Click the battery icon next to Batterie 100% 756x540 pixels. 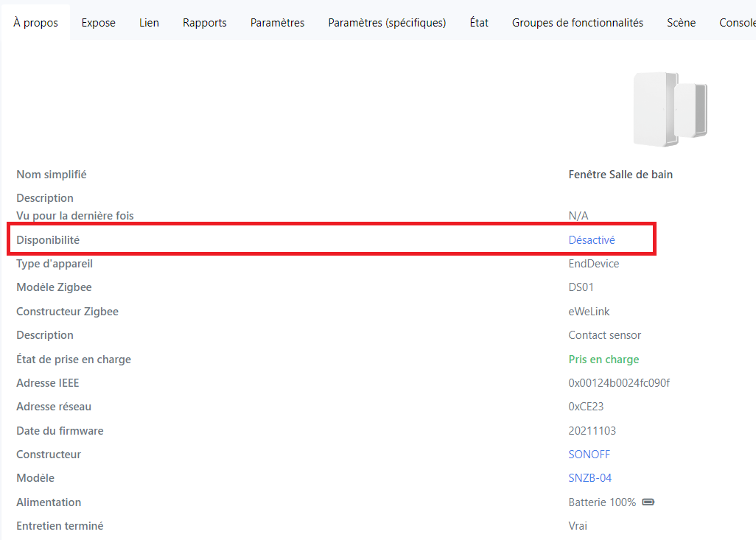click(648, 502)
